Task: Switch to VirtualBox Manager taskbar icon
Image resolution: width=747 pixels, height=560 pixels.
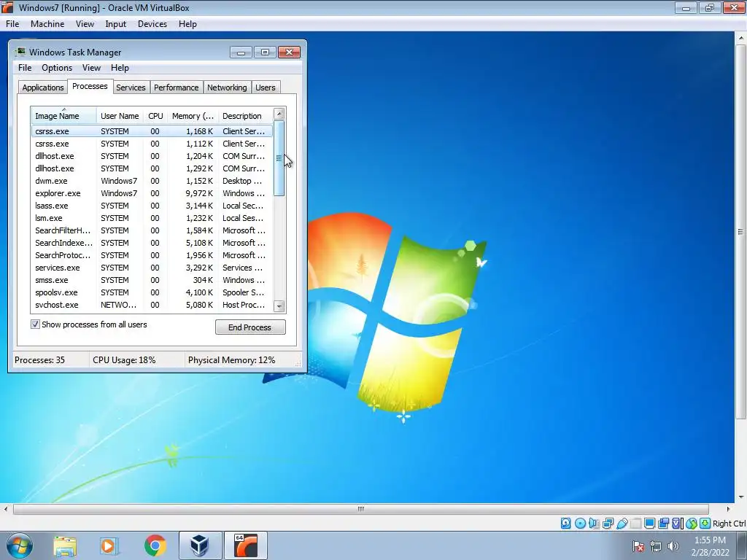Action: pos(200,545)
